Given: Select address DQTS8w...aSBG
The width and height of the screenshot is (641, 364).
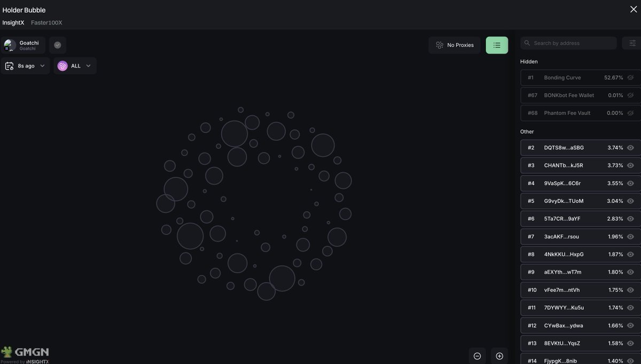Looking at the screenshot, I should coord(564,147).
